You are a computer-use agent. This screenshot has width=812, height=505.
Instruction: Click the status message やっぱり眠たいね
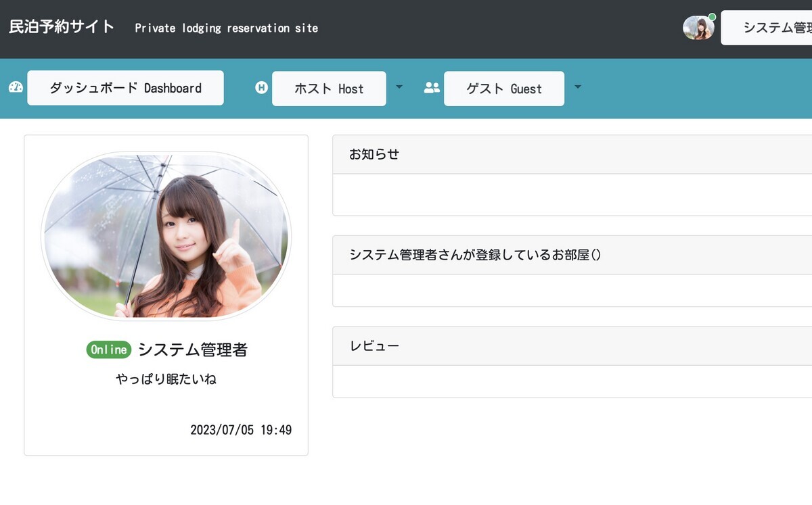click(x=165, y=379)
